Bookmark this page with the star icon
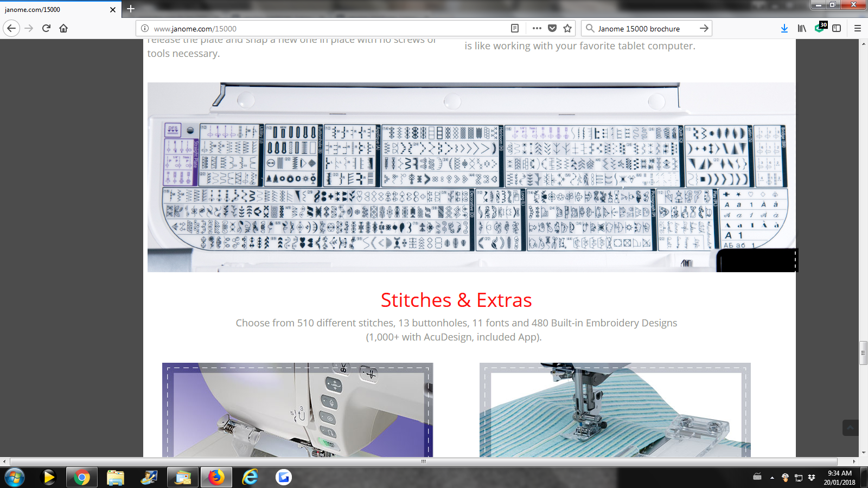Image resolution: width=868 pixels, height=488 pixels. (567, 28)
